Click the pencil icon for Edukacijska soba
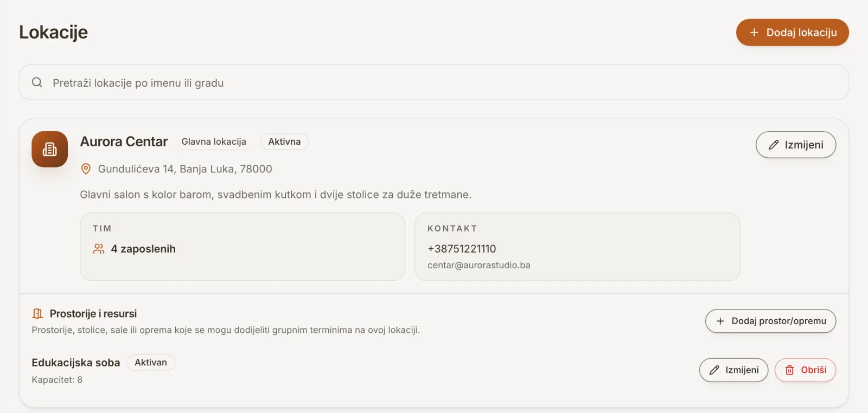 [x=714, y=370]
